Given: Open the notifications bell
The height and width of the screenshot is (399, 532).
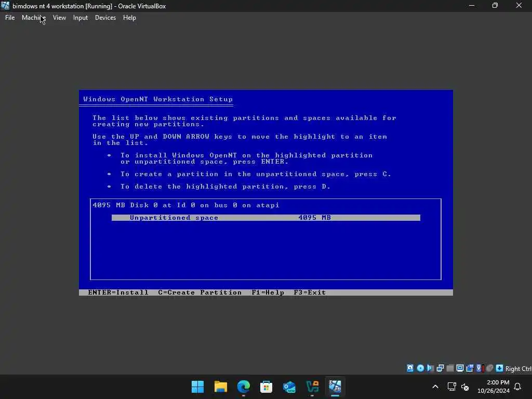Looking at the screenshot, I should (x=518, y=387).
